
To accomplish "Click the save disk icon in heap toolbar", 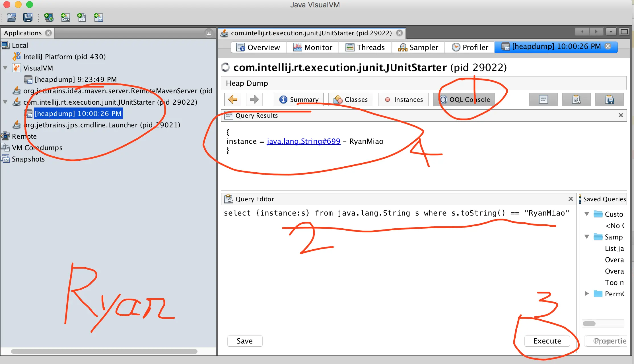I will (x=609, y=100).
